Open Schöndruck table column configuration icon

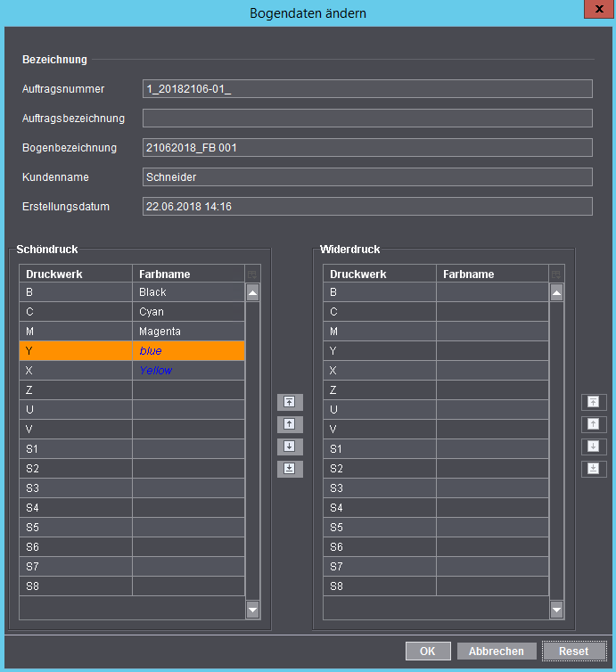[x=252, y=275]
